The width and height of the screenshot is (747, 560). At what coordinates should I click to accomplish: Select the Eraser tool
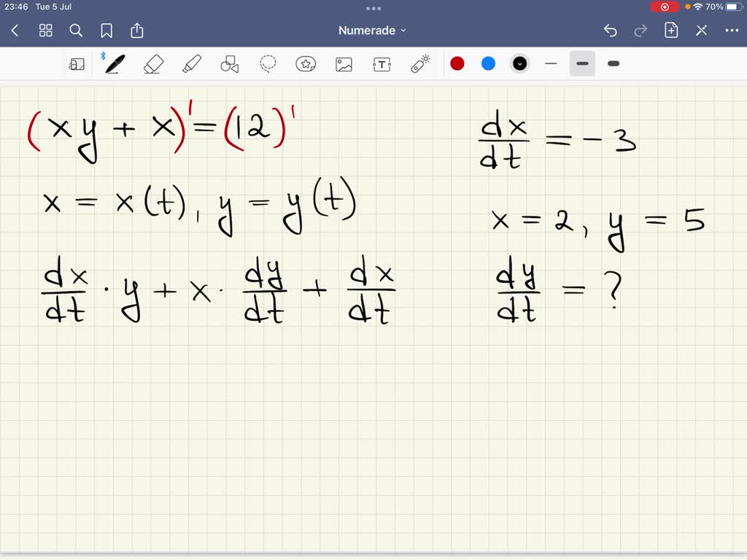(x=152, y=63)
